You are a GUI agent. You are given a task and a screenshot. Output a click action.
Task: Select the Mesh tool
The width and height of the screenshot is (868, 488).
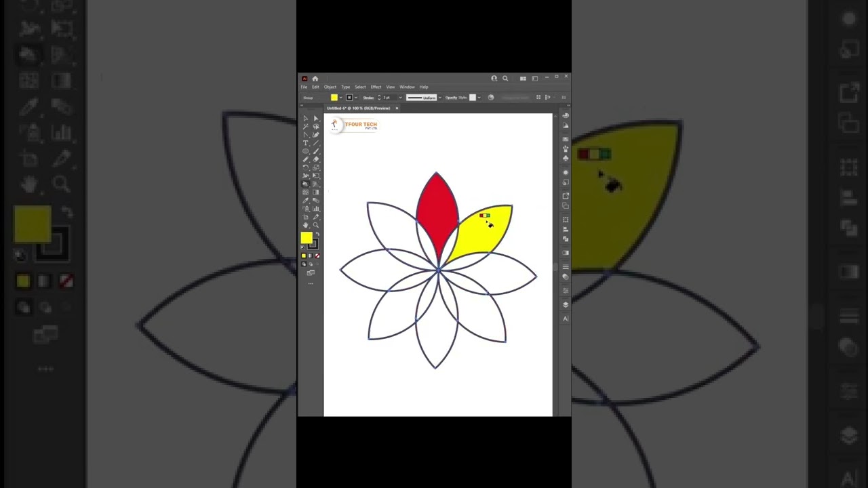pyautogui.click(x=306, y=192)
